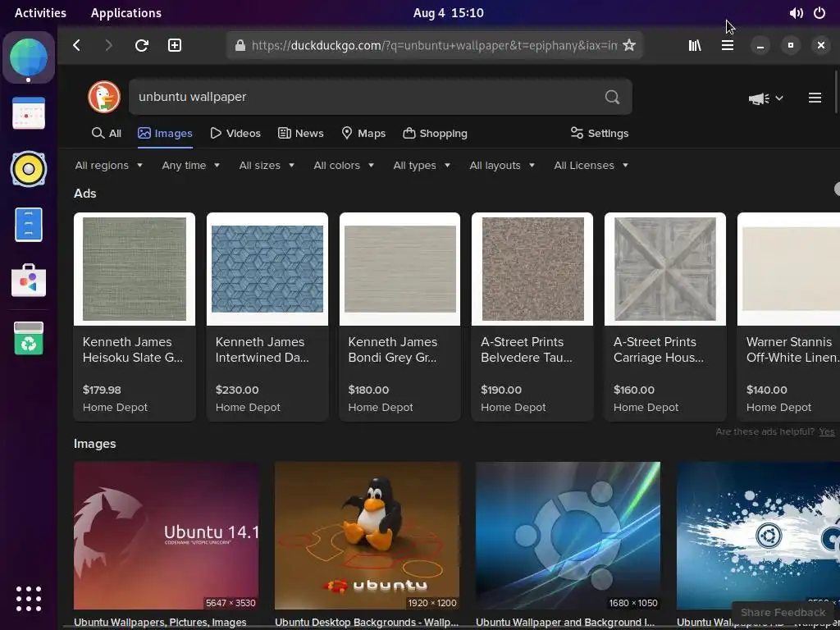Open the blue Ubuntu logo wallpaper

click(x=568, y=536)
